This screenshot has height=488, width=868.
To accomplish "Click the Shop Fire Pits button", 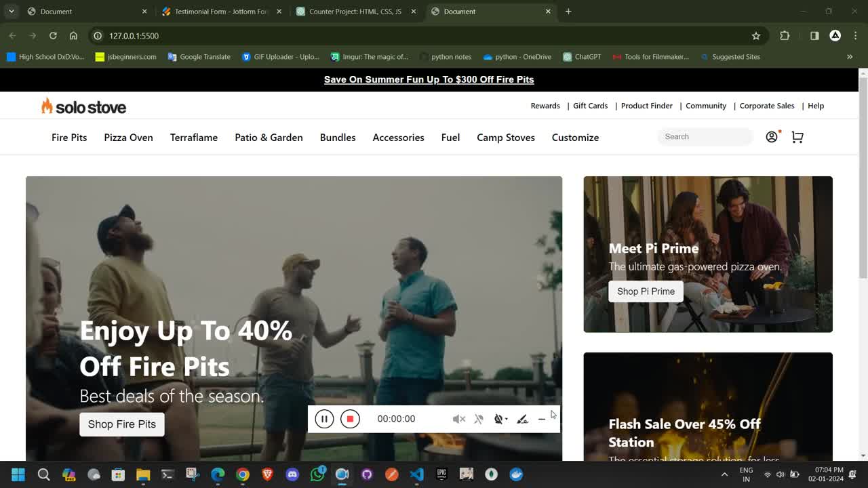I will 122,424.
